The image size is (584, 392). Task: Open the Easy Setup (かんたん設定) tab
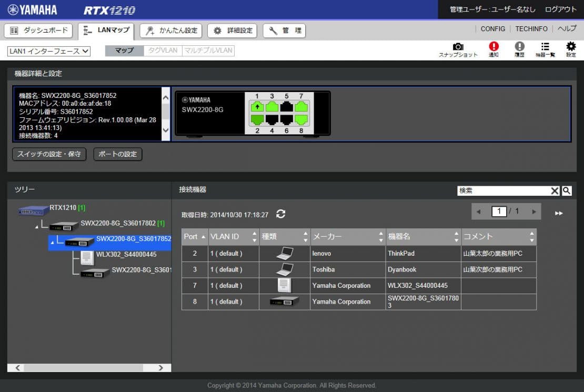click(x=171, y=31)
